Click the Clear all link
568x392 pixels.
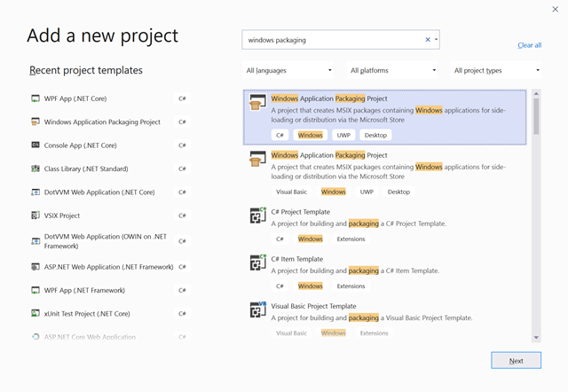529,45
